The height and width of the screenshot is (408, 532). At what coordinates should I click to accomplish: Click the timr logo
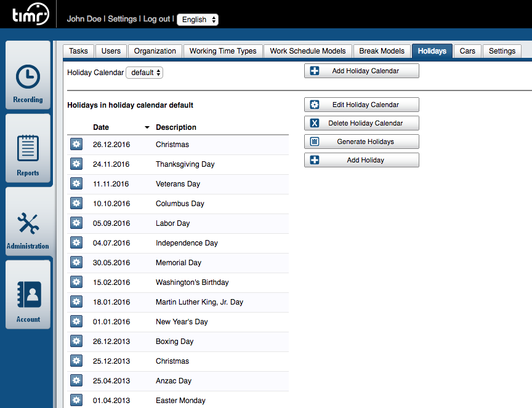pyautogui.click(x=30, y=15)
